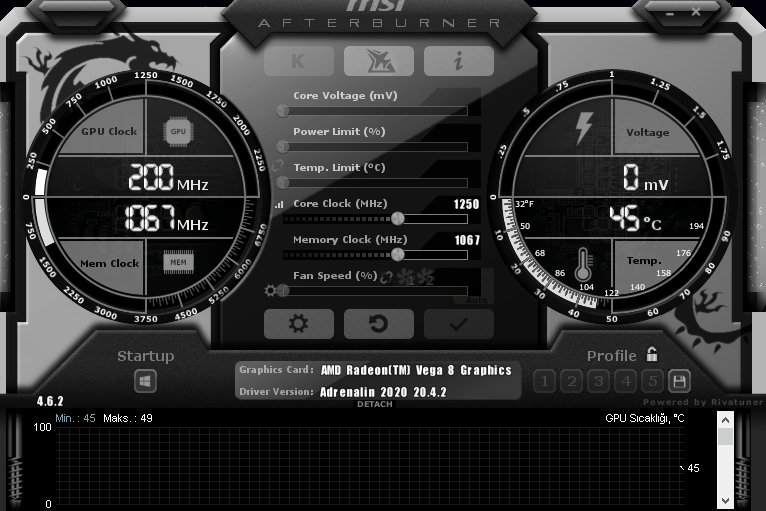Click the Fan Speed slider handle

point(283,290)
